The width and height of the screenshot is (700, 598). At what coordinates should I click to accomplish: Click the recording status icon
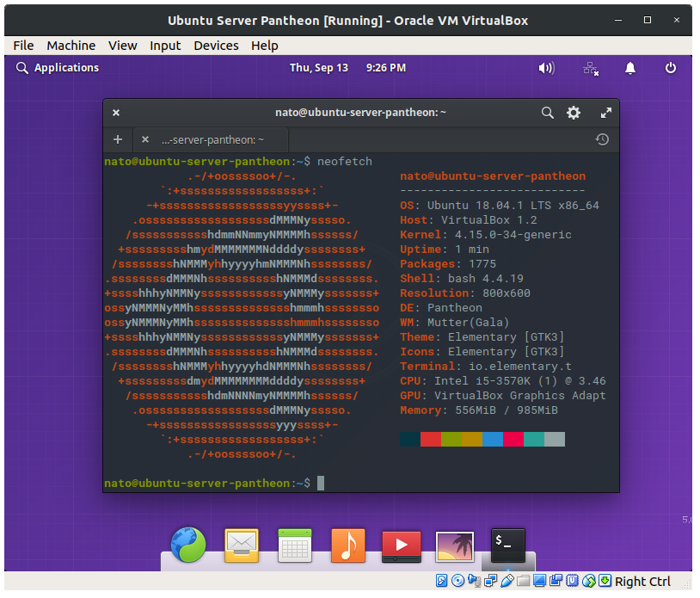click(x=556, y=581)
